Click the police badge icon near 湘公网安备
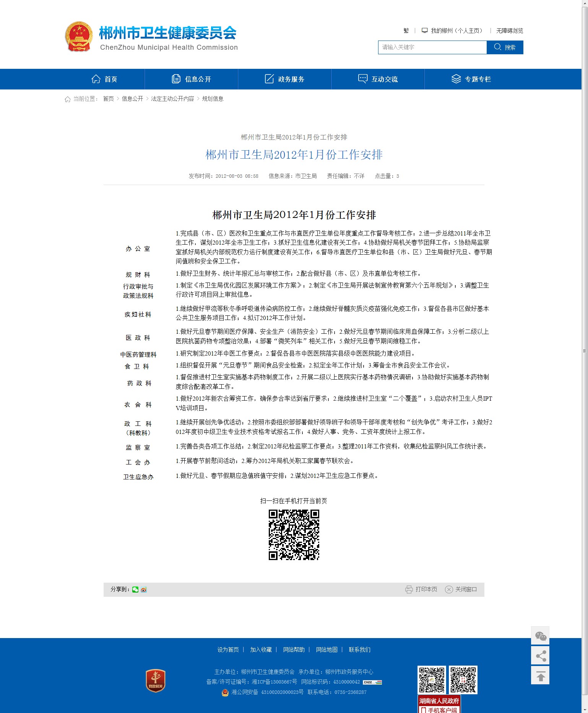Screen dimensions: 588x713 coord(225,692)
